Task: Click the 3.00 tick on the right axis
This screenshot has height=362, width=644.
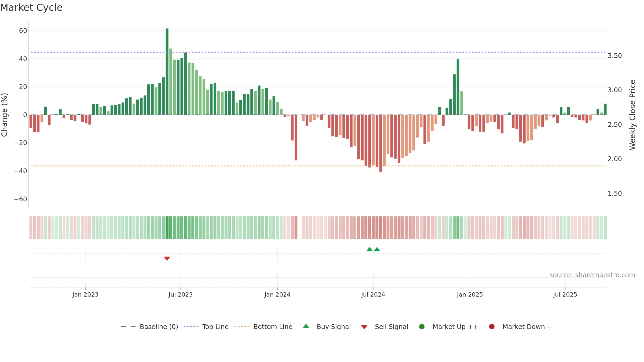Action: [x=615, y=90]
